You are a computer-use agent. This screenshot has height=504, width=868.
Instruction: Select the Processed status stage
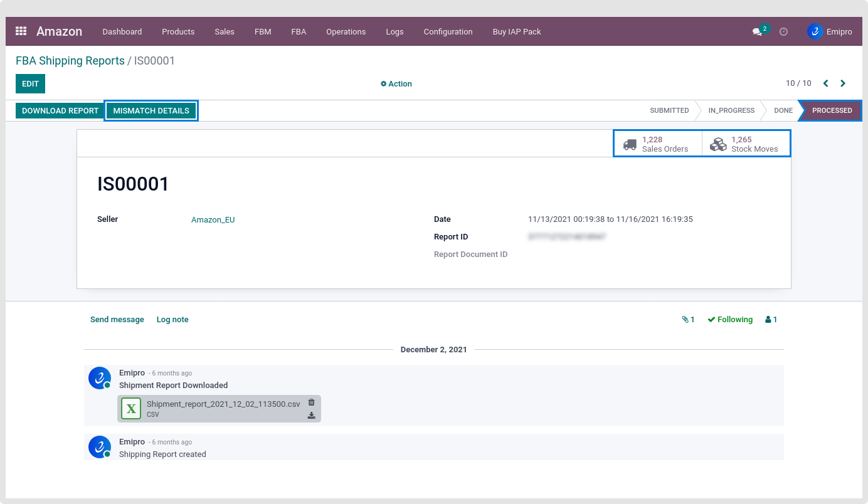[x=832, y=110]
